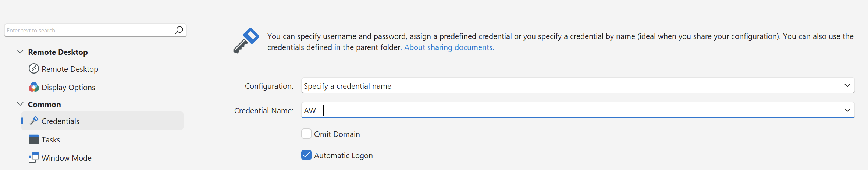Click the search magnifier icon
The width and height of the screenshot is (868, 170).
tap(179, 30)
